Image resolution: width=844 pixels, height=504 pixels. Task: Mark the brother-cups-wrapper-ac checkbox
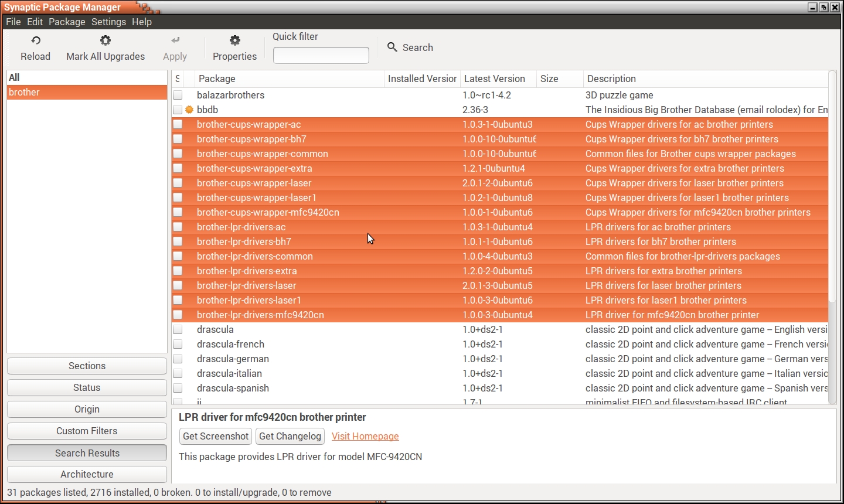pos(178,124)
